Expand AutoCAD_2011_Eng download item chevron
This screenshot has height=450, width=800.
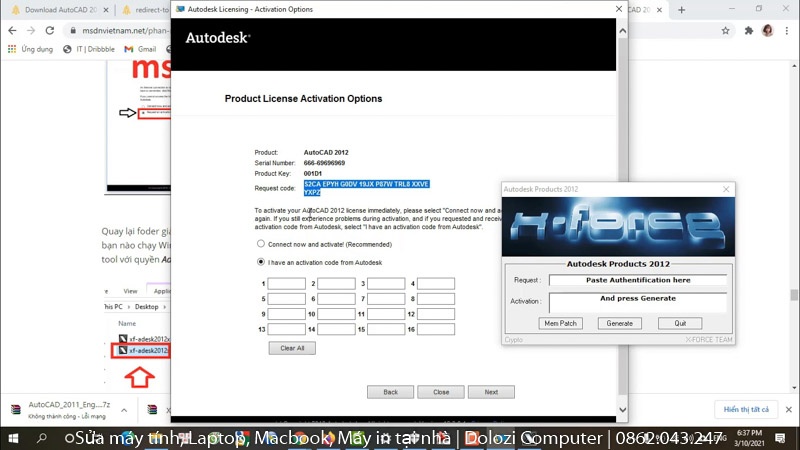(x=124, y=410)
